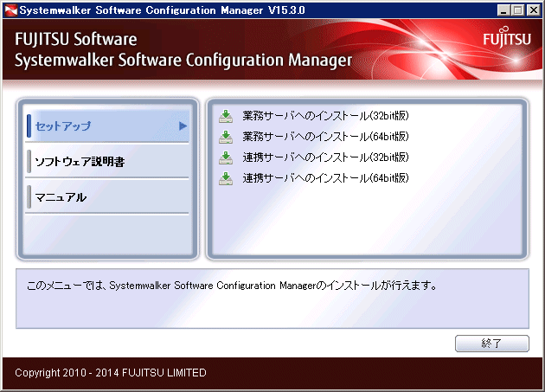Click install icon for 連携サーバへのインストール(64bit版)
The image size is (545, 392).
pyautogui.click(x=226, y=178)
